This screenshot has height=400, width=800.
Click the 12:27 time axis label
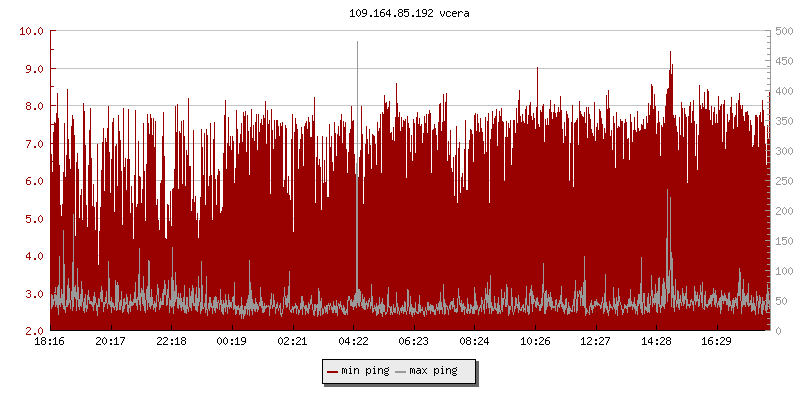click(595, 341)
